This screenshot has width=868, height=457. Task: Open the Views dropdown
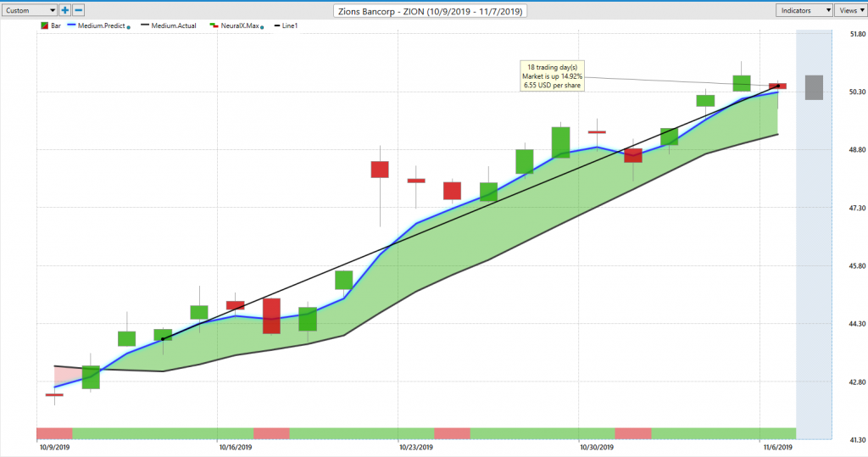[x=851, y=10]
